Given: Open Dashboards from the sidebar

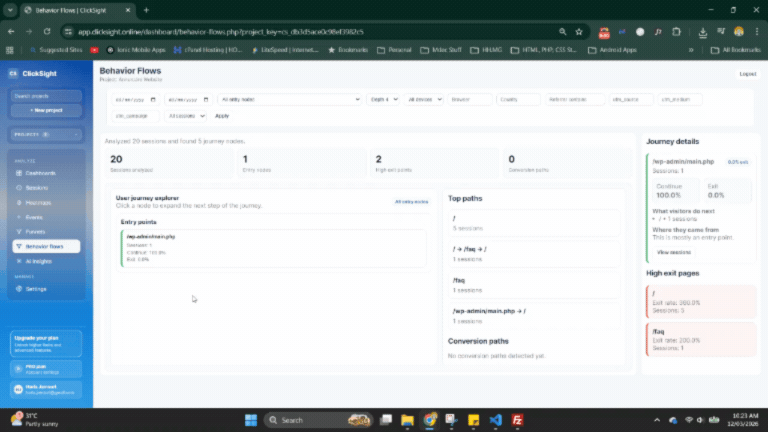Looking at the screenshot, I should click(40, 173).
